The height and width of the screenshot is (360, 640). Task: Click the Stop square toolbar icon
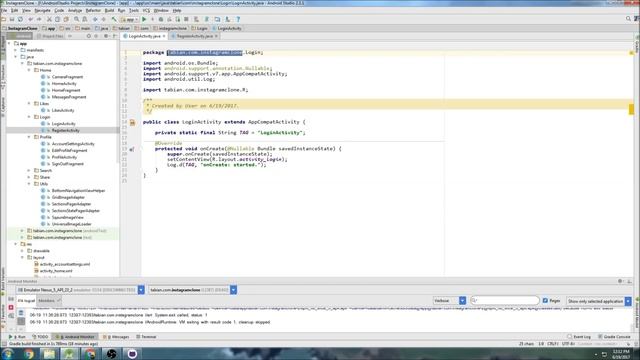tap(187, 19)
